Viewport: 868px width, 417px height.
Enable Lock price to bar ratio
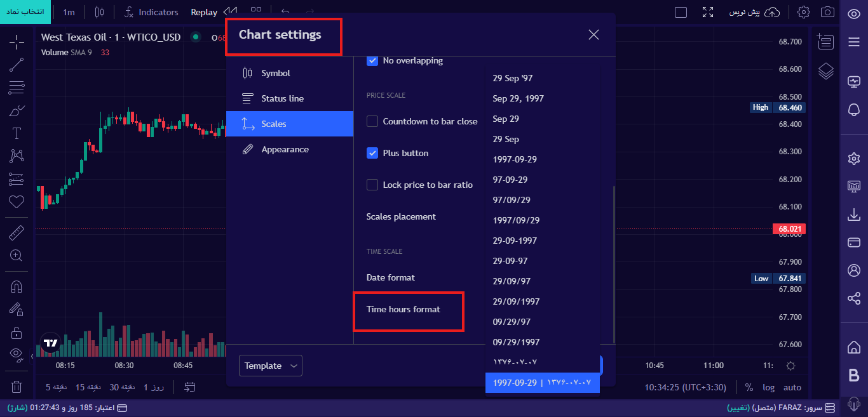pos(372,185)
